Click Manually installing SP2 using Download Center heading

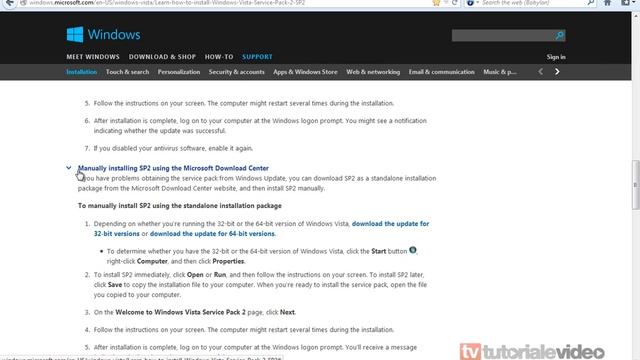click(173, 168)
